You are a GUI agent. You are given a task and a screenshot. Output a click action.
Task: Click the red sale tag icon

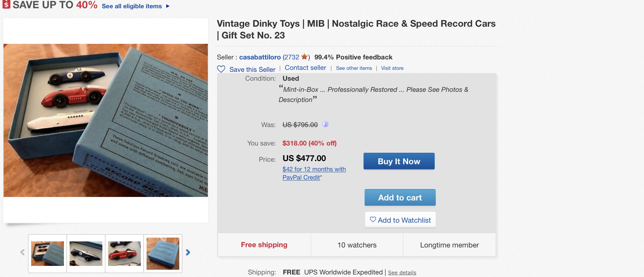point(6,5)
